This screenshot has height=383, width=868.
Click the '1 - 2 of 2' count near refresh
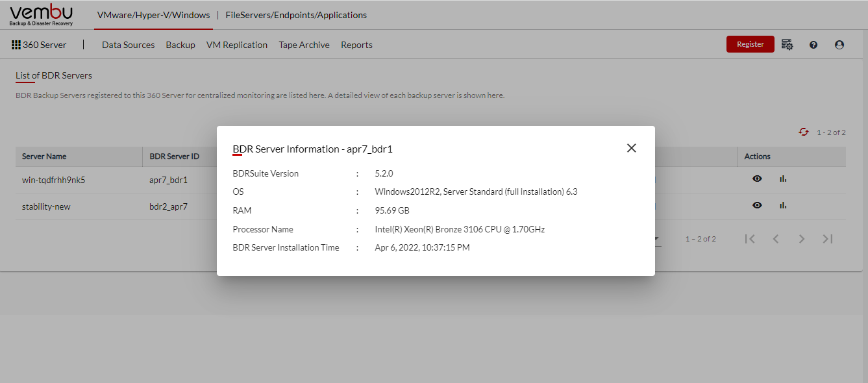point(831,132)
